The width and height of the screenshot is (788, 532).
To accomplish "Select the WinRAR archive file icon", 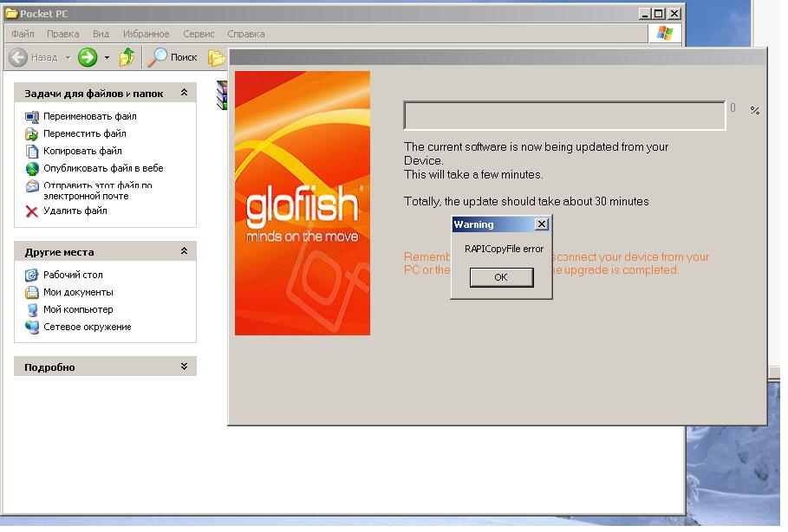I will click(222, 95).
